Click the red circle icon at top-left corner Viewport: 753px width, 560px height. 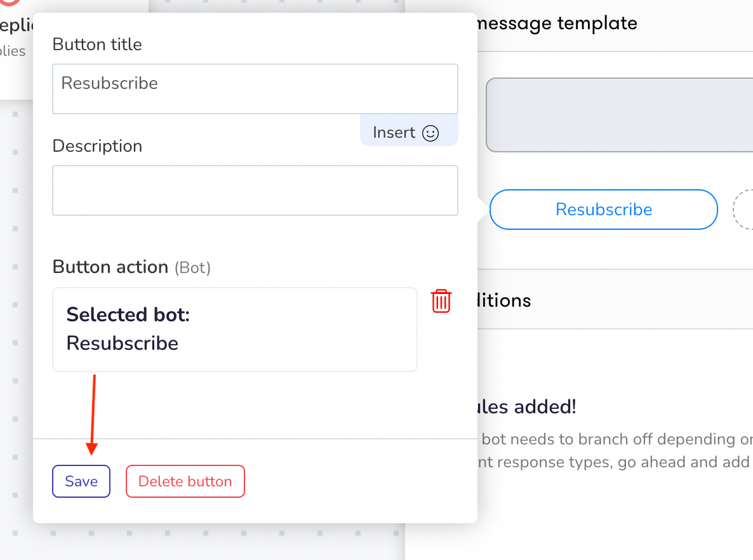pos(10,3)
